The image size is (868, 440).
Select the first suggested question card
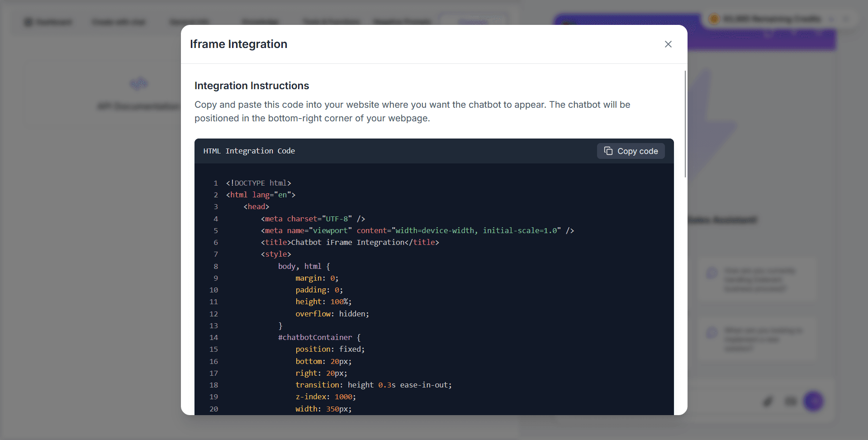pos(756,279)
